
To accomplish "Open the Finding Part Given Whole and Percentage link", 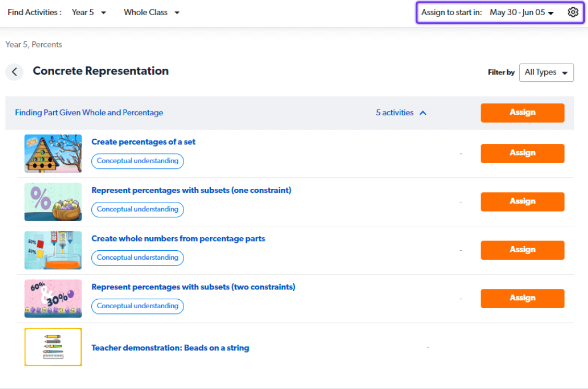I will pos(89,113).
